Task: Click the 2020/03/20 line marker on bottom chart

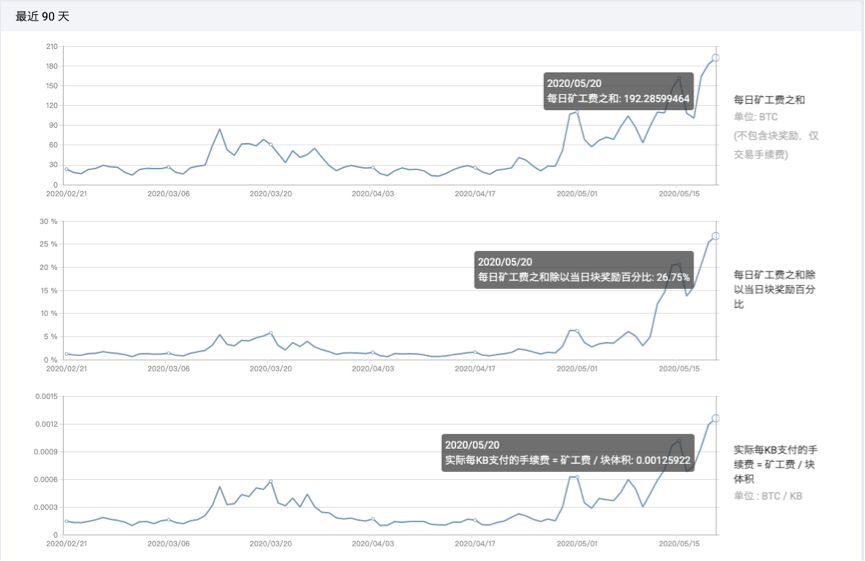Action: (x=270, y=482)
